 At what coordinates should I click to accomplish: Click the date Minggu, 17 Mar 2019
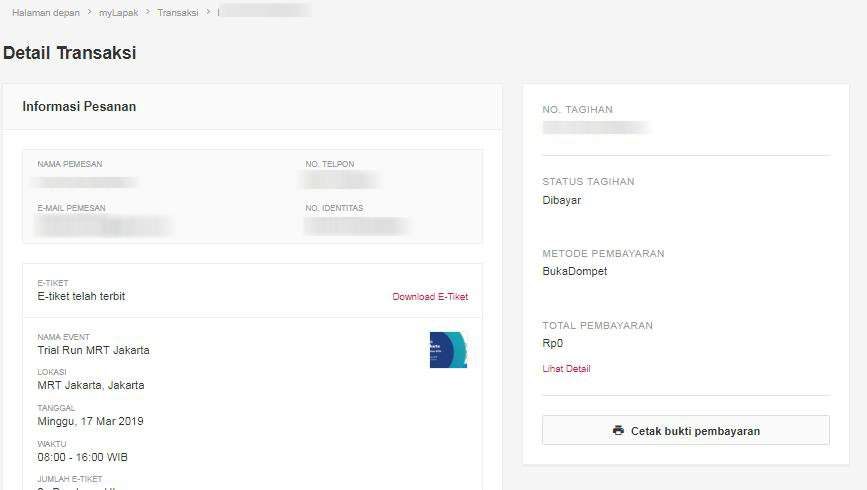90,421
